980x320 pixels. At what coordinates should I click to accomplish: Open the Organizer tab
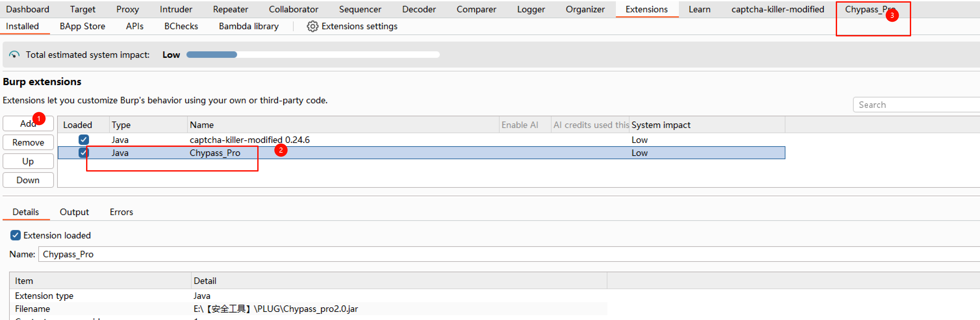pyautogui.click(x=585, y=9)
